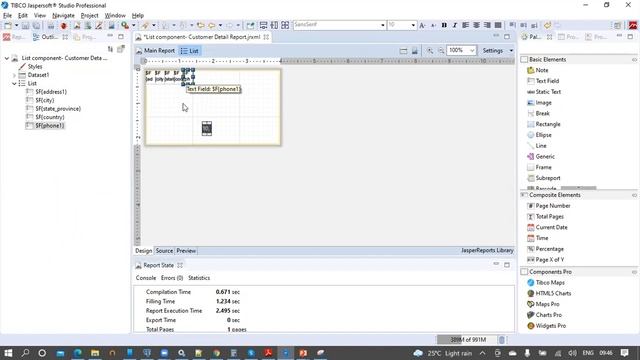Open the font name dropdown
Viewport: 640px width, 360px height.
pyautogui.click(x=383, y=25)
